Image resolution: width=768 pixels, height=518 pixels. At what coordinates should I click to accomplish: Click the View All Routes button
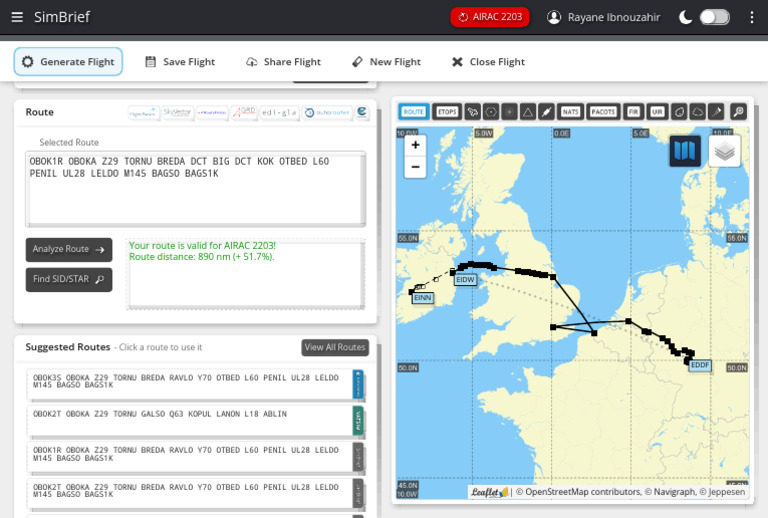[335, 348]
